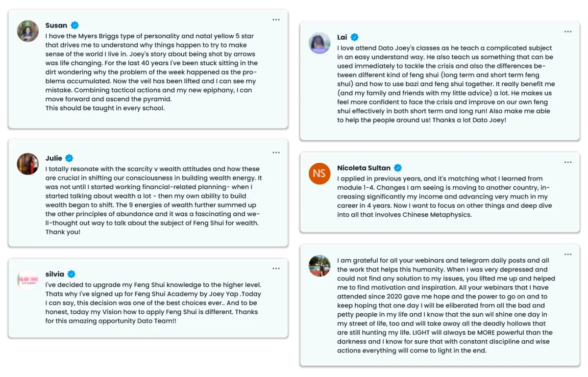Click silvia's profile avatar

pos(28,279)
